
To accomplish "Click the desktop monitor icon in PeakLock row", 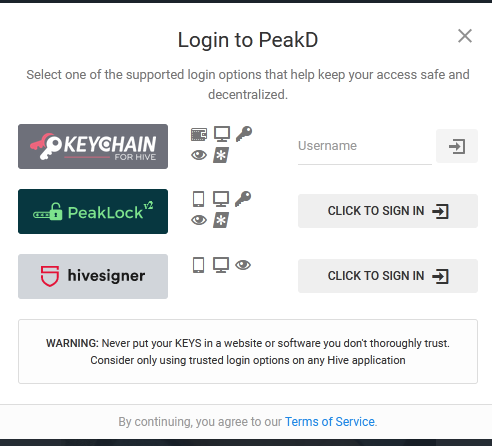I will pyautogui.click(x=221, y=199).
